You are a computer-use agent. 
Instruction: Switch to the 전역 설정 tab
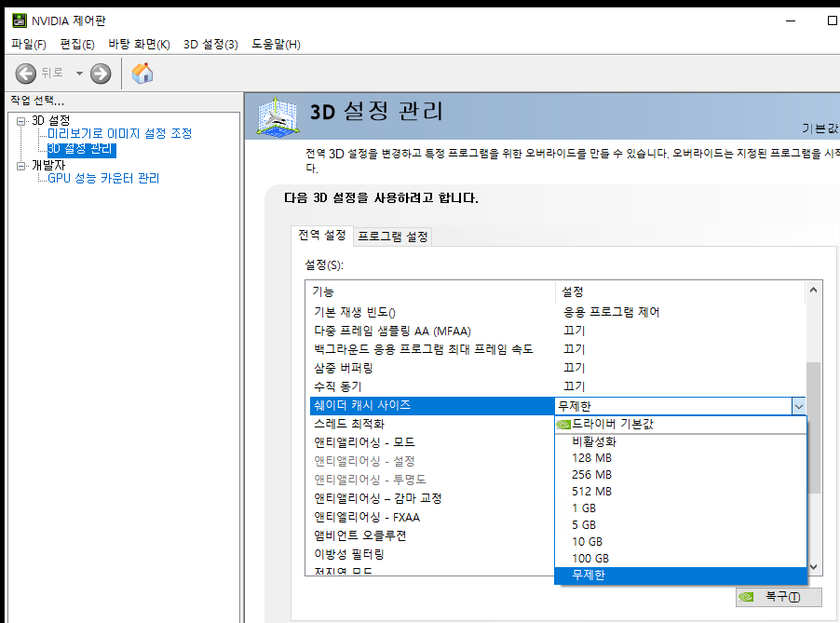point(322,236)
